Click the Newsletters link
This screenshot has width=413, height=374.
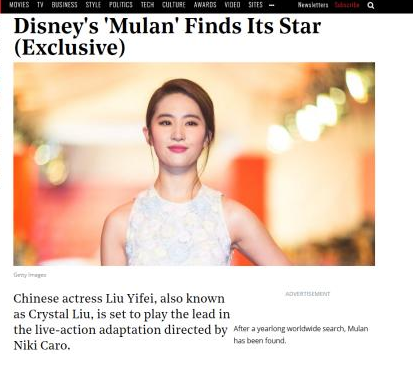tap(313, 5)
